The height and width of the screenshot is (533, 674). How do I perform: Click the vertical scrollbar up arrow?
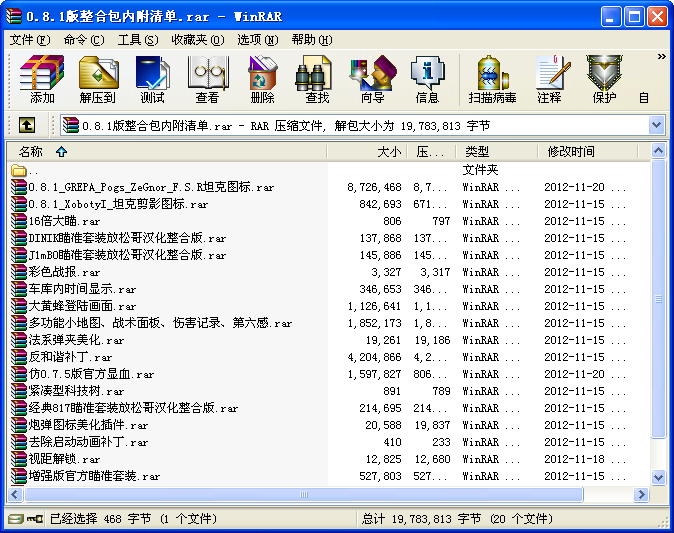point(659,151)
